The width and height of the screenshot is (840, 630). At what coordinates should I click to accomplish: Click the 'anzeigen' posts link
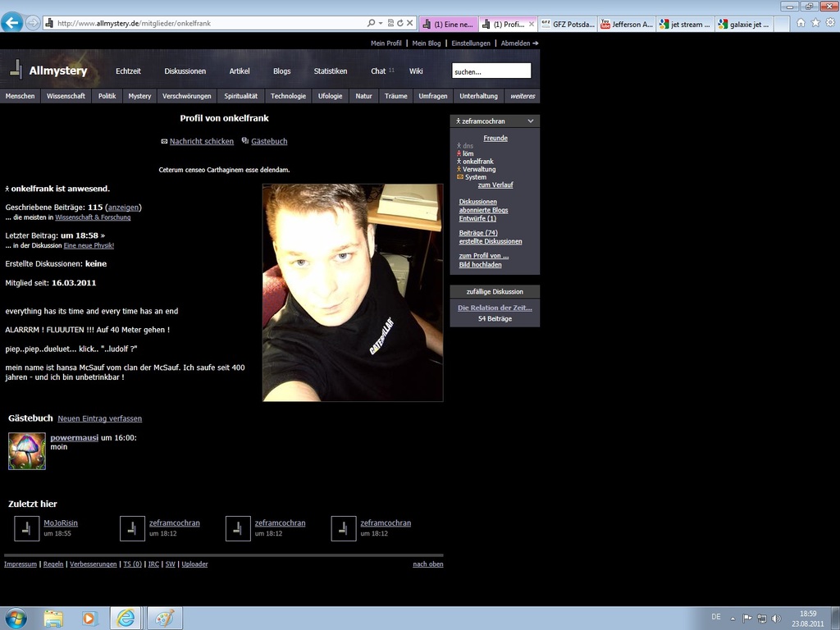point(123,208)
